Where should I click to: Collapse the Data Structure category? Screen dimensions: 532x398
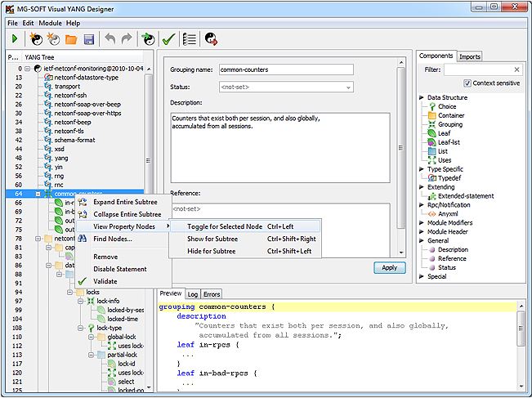pos(422,98)
